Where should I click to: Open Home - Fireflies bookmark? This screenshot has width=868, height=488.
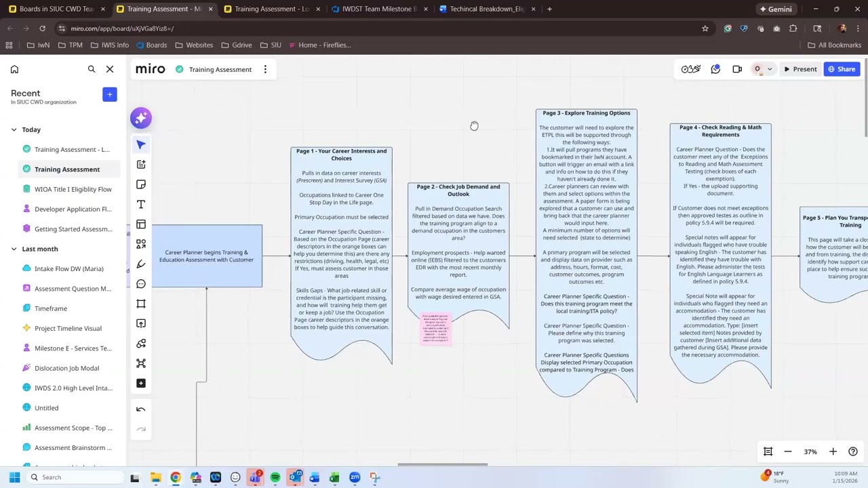tap(319, 45)
